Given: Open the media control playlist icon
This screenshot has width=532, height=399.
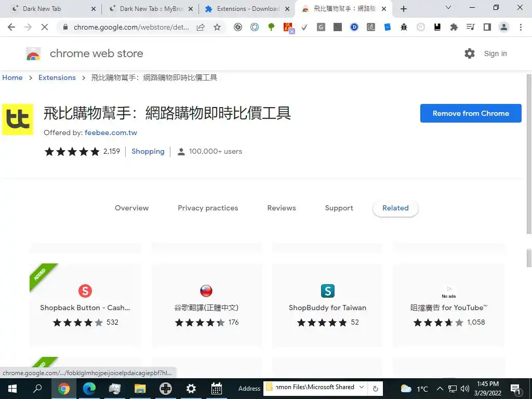Looking at the screenshot, I should pyautogui.click(x=471, y=27).
